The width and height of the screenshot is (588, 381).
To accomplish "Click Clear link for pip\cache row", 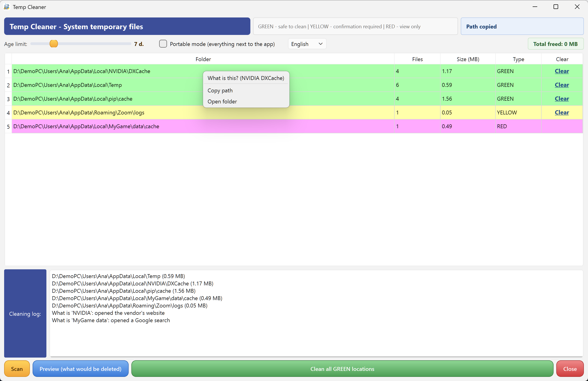I will click(x=562, y=99).
